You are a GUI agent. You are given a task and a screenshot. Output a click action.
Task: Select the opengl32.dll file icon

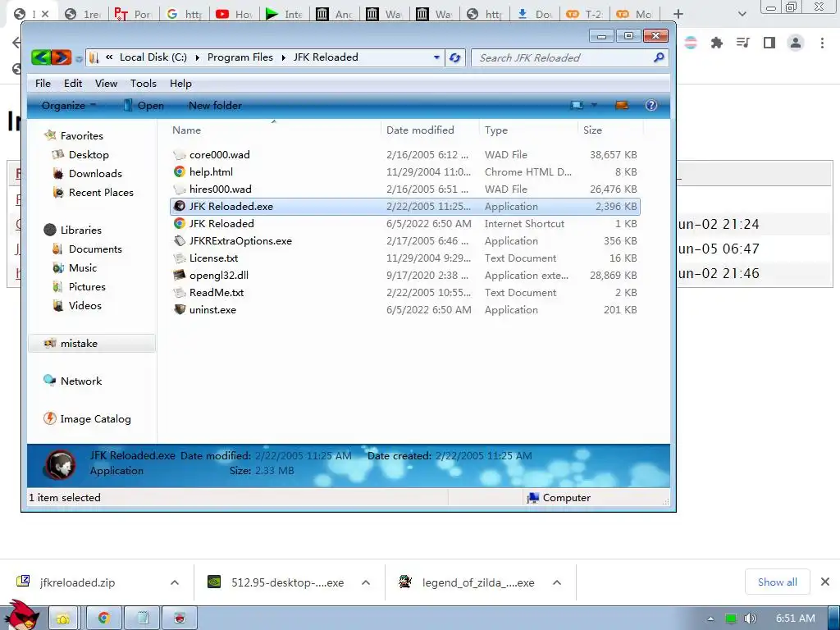180,276
